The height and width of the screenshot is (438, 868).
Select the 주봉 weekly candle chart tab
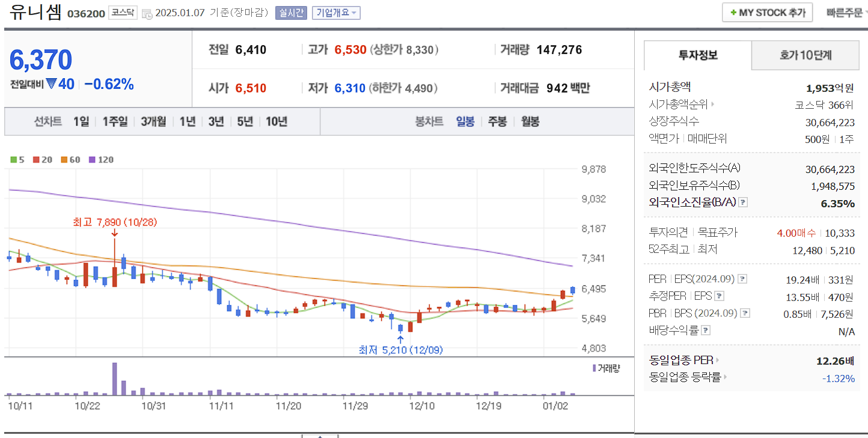tap(498, 121)
